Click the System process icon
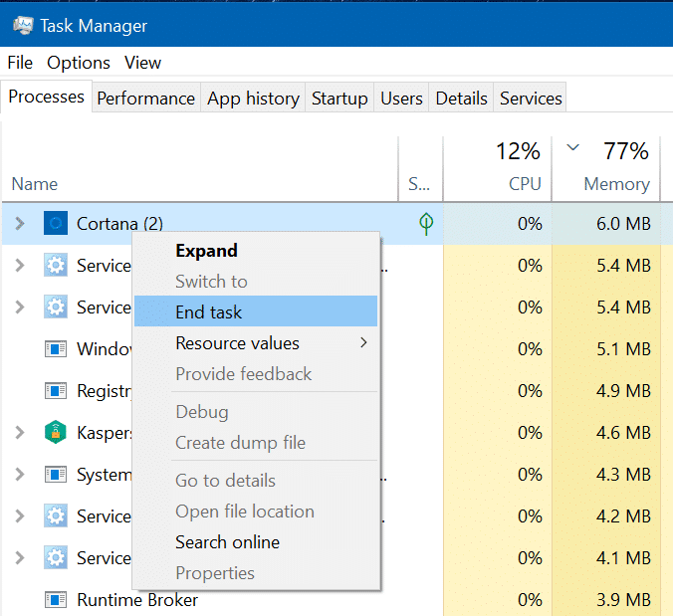 point(56,475)
